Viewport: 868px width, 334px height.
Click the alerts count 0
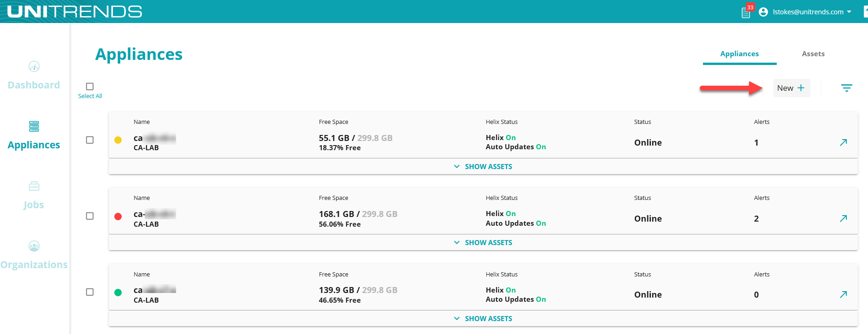point(756,295)
